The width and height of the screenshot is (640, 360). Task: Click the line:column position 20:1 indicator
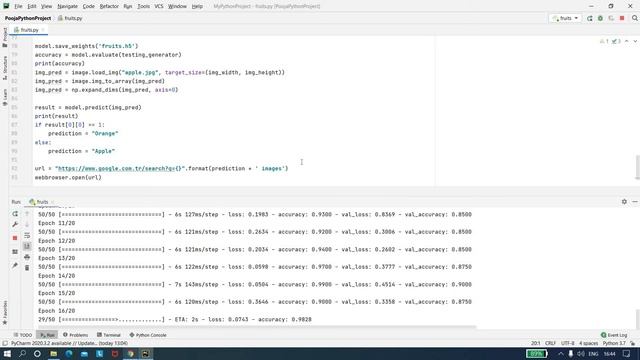coord(536,343)
